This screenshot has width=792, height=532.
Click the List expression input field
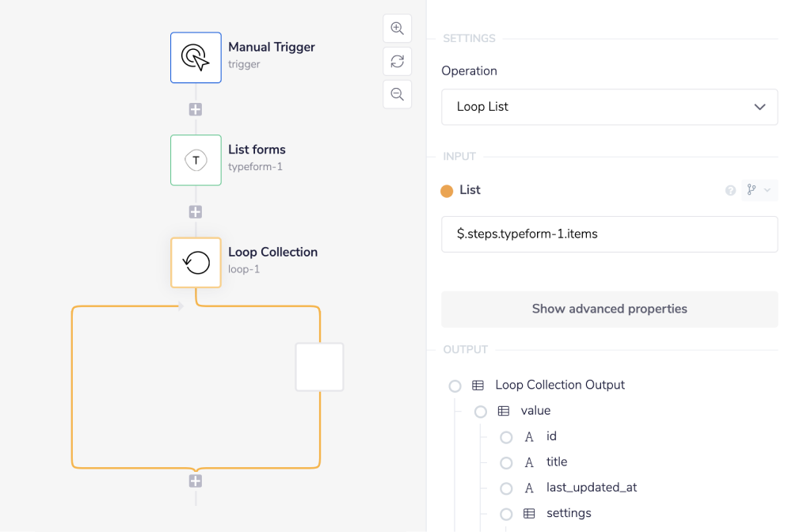609,234
